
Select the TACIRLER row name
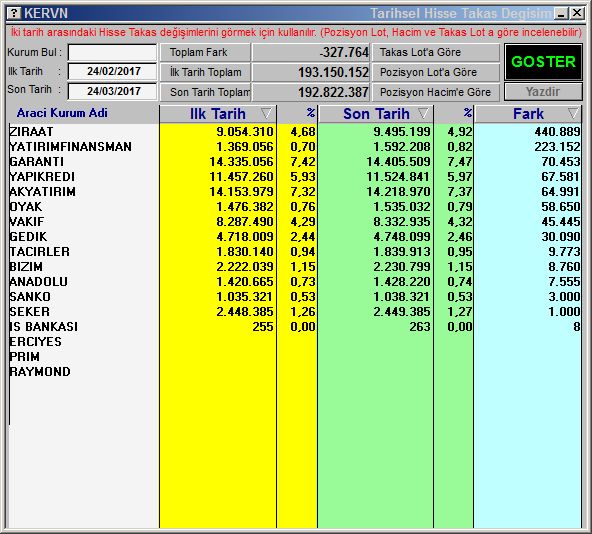point(40,252)
